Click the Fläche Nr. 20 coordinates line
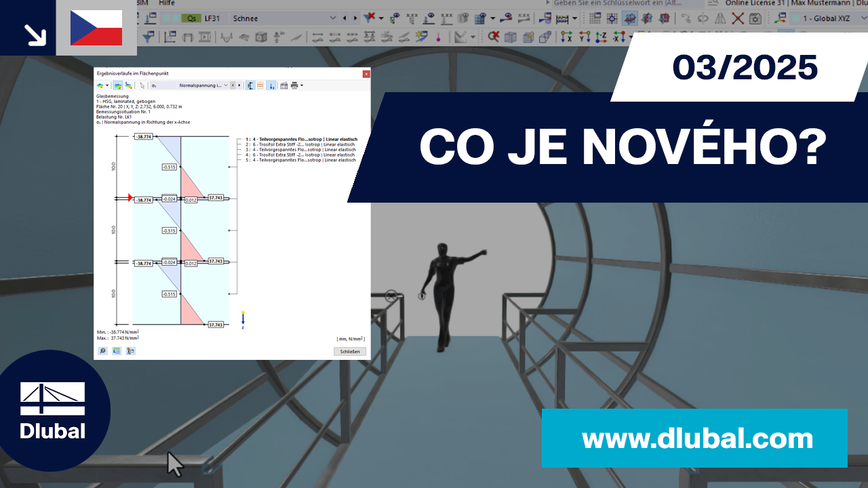The width and height of the screenshot is (868, 488). [139, 106]
